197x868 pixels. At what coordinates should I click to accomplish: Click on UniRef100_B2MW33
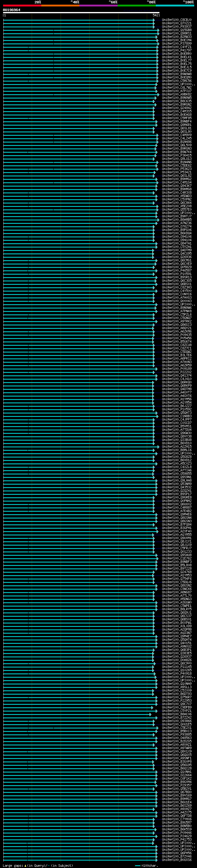pyautogui.click(x=177, y=37)
